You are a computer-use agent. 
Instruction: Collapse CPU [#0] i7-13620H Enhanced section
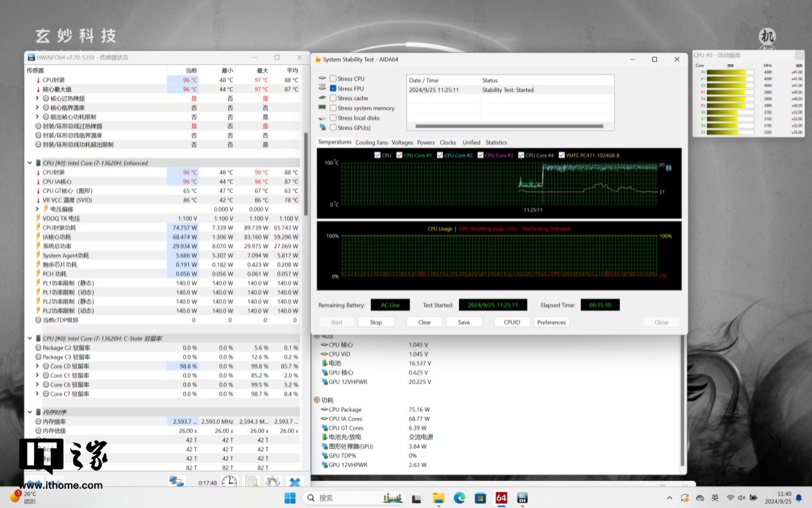[30, 163]
